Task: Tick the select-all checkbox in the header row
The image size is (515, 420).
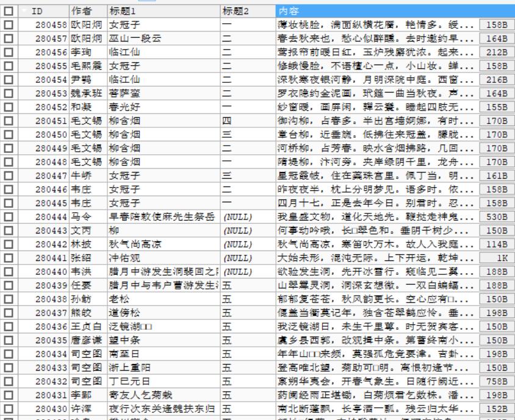Action: (x=9, y=12)
